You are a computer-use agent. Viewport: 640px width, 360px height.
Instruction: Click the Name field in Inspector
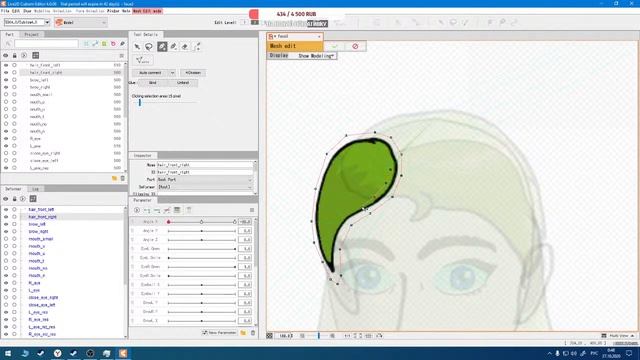point(205,165)
